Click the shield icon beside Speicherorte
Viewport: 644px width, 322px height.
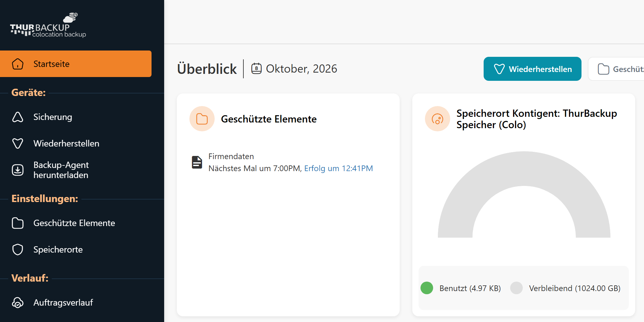tap(18, 249)
